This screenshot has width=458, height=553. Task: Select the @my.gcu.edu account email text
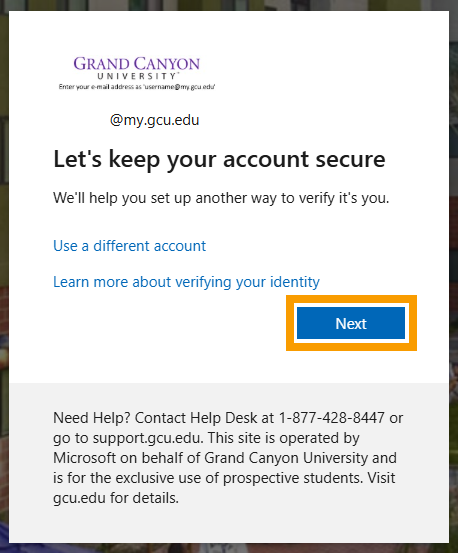tap(154, 120)
